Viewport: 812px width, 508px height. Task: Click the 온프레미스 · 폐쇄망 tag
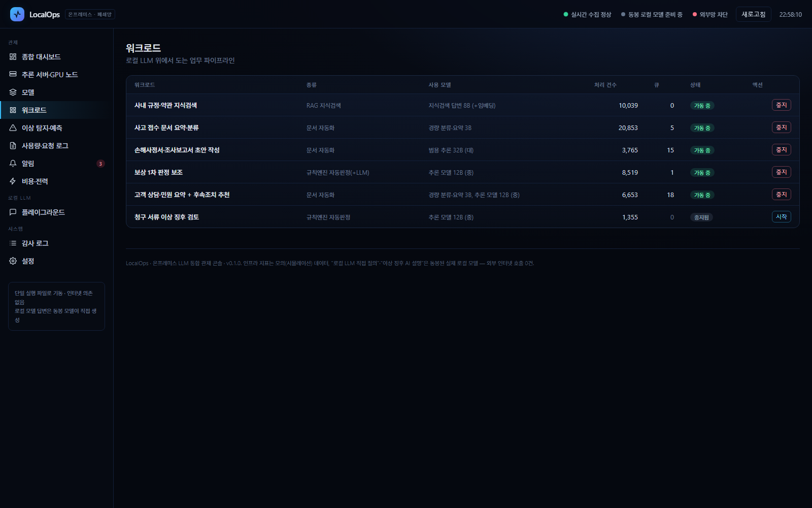(x=90, y=15)
